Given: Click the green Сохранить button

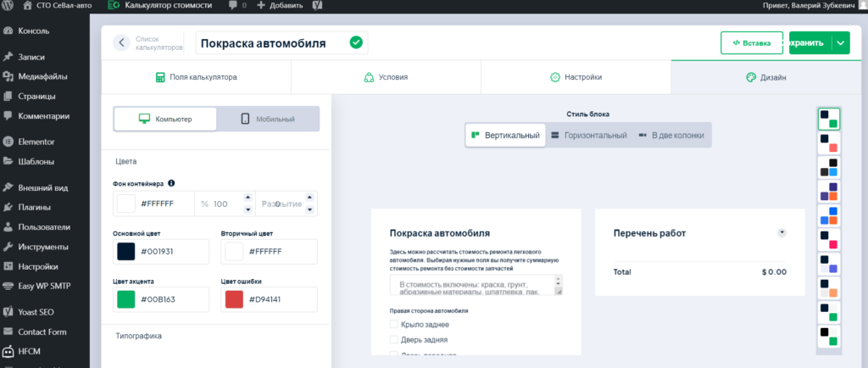Looking at the screenshot, I should tap(810, 42).
